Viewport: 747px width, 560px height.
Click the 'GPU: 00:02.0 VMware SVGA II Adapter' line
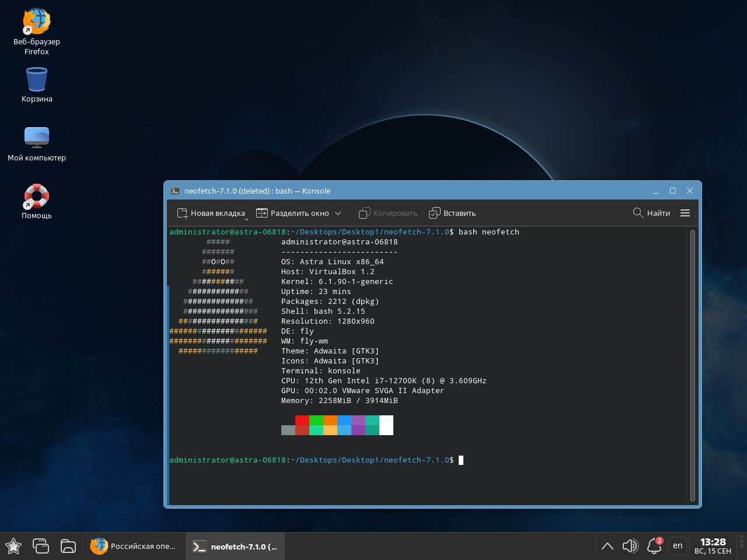(363, 391)
